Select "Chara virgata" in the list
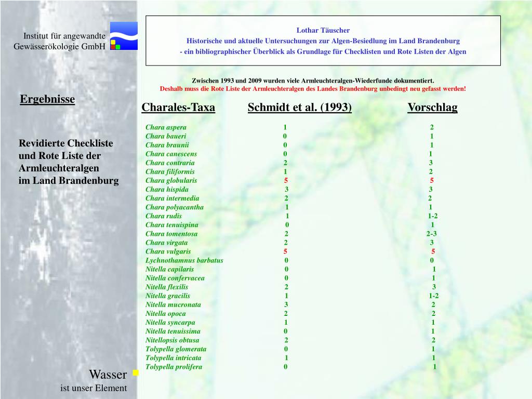This screenshot has height=399, width=532. (167, 243)
